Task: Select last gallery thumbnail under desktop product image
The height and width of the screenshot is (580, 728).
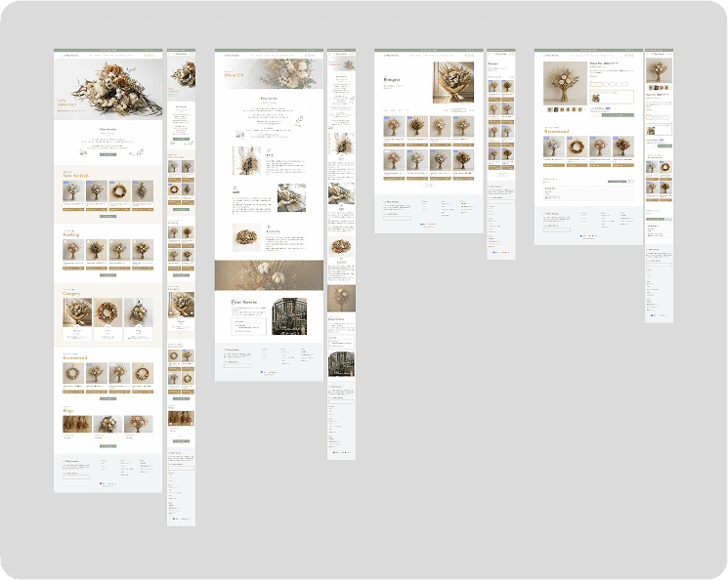Action: click(x=579, y=109)
